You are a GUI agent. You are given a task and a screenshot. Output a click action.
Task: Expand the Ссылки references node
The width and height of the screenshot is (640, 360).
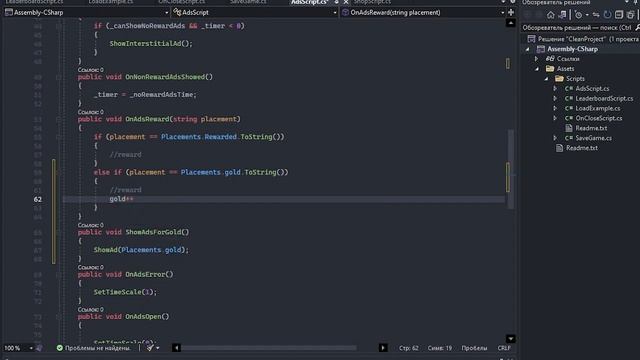(x=537, y=59)
